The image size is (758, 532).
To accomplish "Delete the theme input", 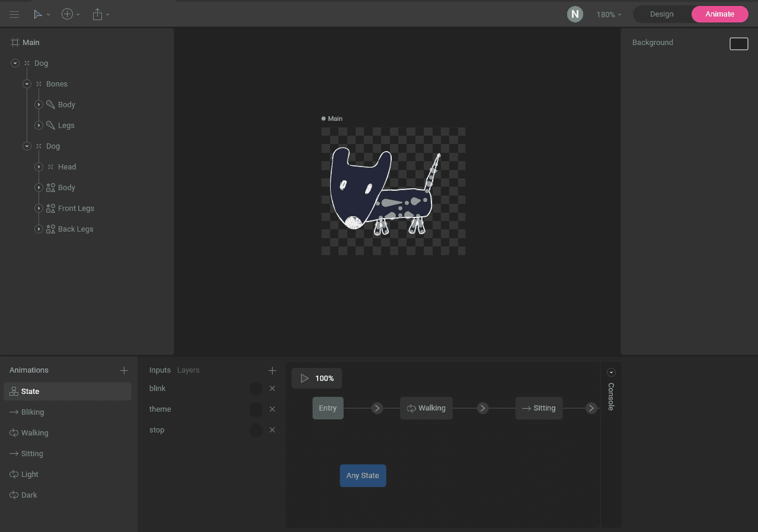I will [x=272, y=409].
